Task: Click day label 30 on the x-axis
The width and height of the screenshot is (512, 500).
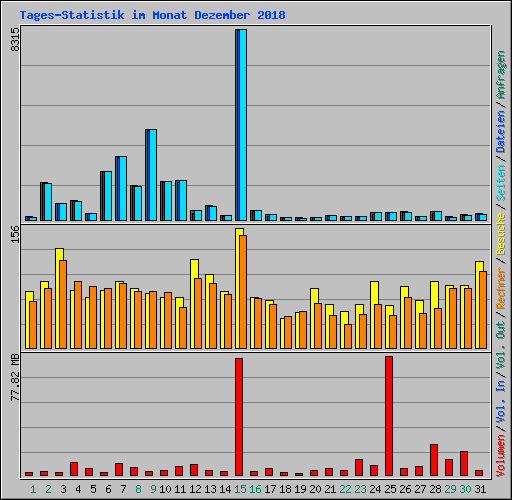Action: click(465, 489)
